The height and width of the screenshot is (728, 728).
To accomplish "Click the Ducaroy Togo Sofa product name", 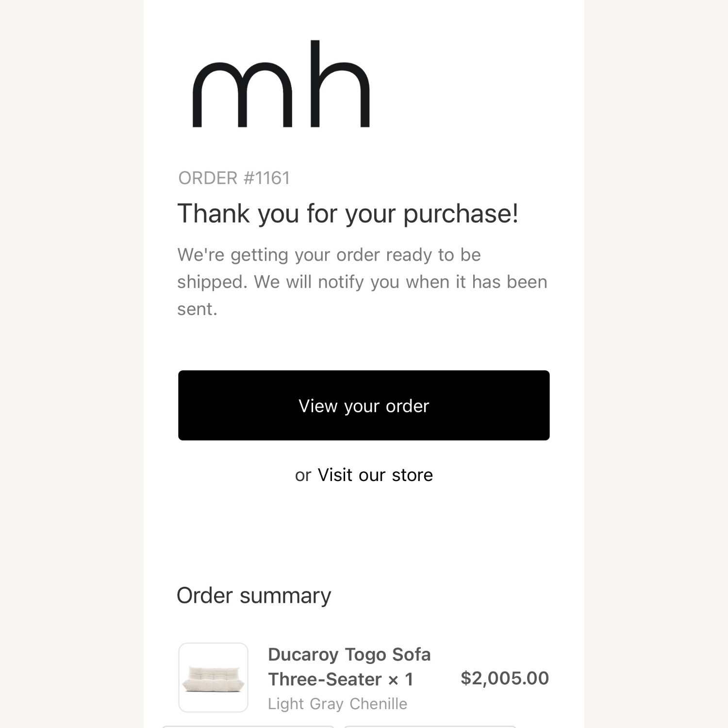I will coord(349,654).
